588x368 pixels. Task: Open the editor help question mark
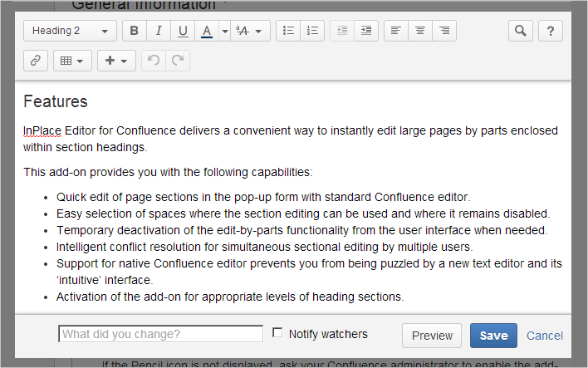click(x=551, y=31)
